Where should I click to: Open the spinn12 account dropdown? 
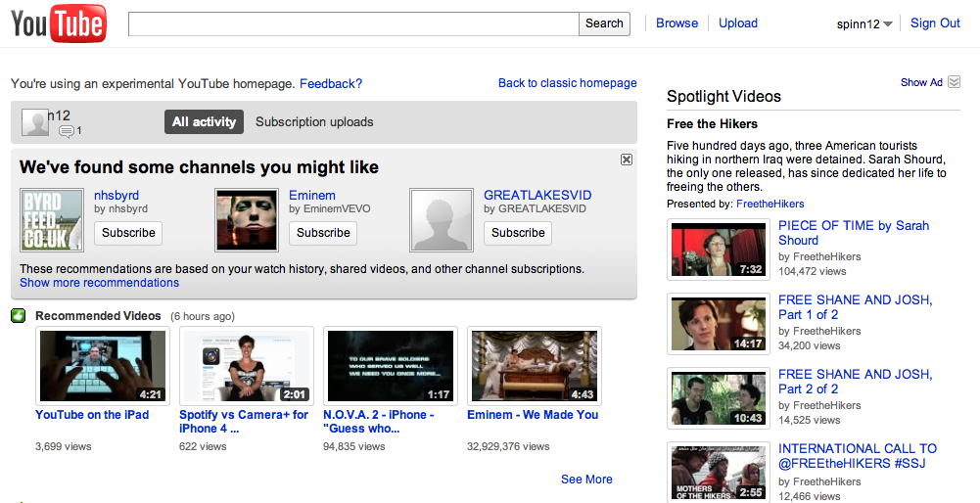pyautogui.click(x=864, y=24)
